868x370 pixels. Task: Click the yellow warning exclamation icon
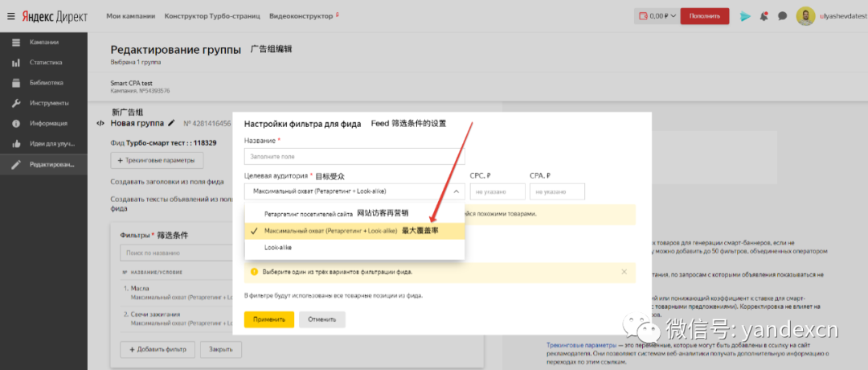(254, 272)
